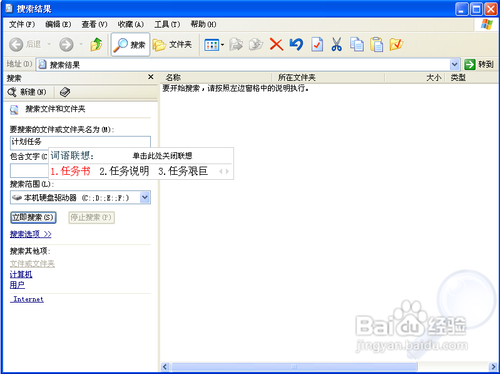Click the 新建(N) search button
500x374 pixels.
27,92
